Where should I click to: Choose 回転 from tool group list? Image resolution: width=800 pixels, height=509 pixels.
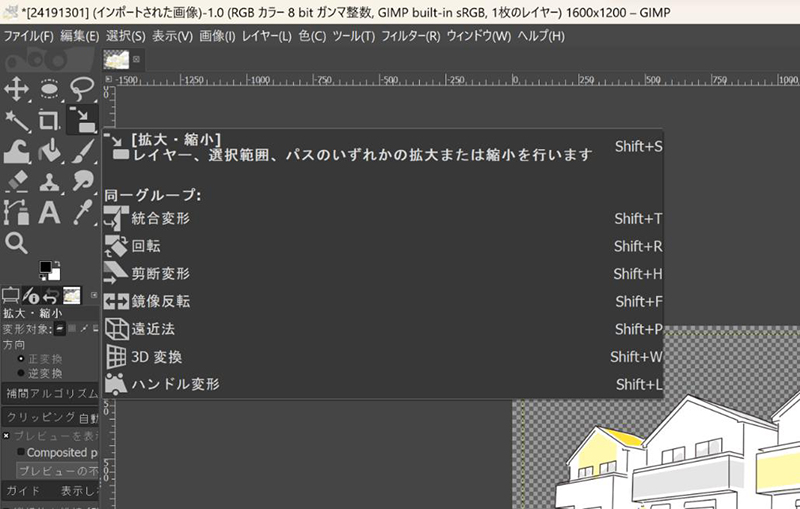pos(383,246)
